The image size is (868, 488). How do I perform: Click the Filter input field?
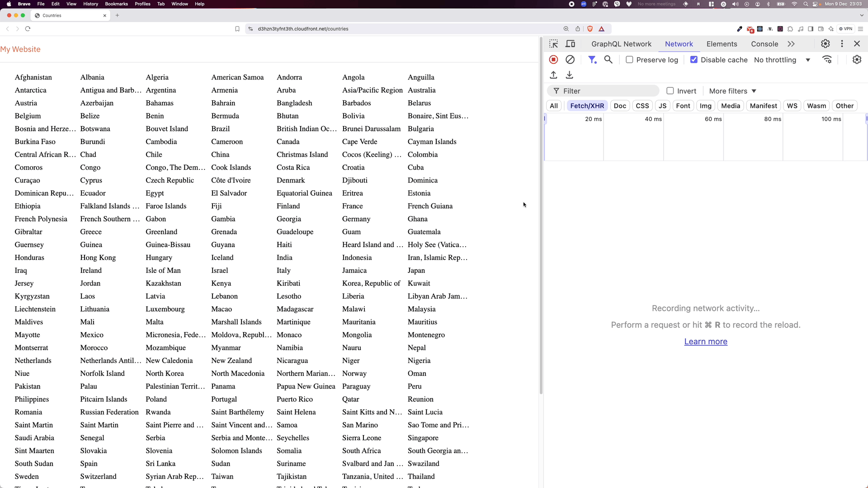tap(608, 90)
